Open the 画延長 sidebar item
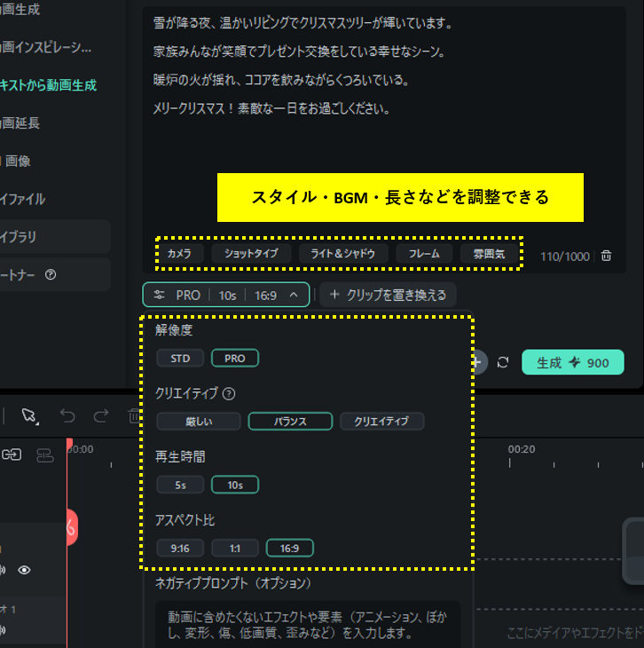 pyautogui.click(x=20, y=123)
